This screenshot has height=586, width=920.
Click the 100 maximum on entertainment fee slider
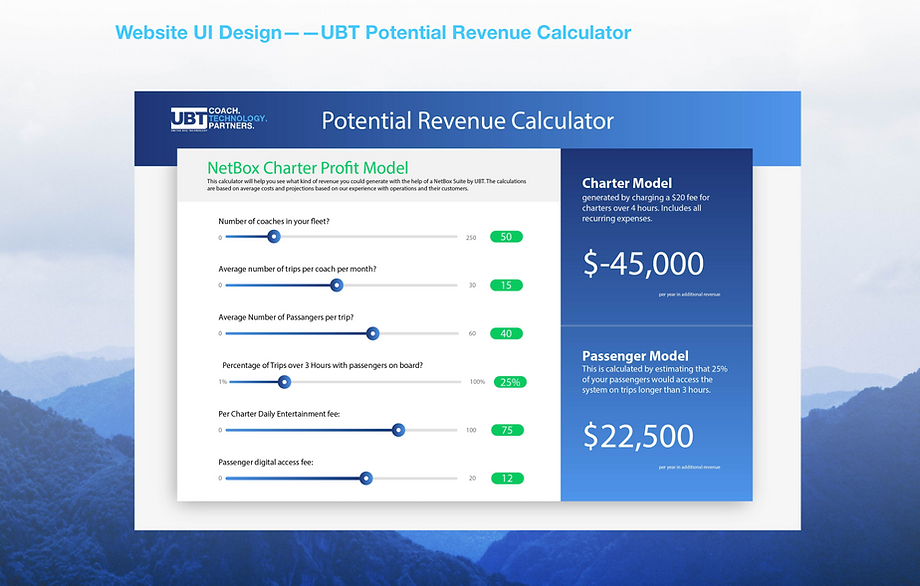click(x=471, y=430)
